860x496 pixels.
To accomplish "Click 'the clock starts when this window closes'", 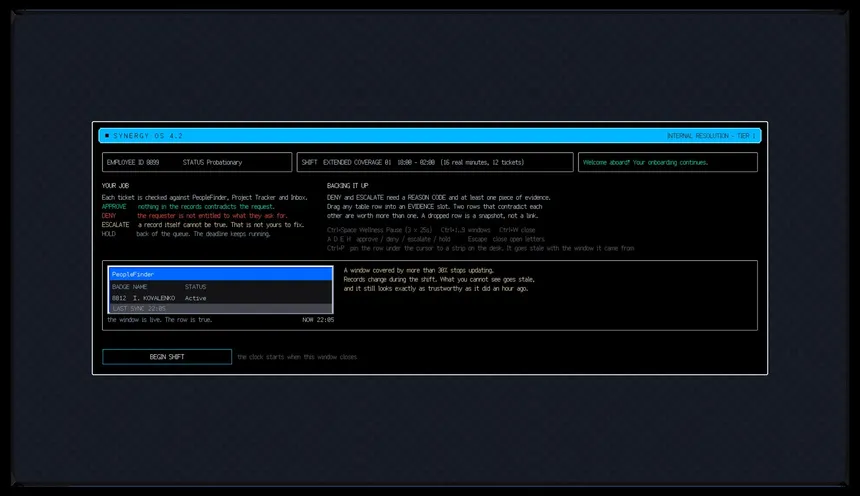I will click(x=297, y=357).
